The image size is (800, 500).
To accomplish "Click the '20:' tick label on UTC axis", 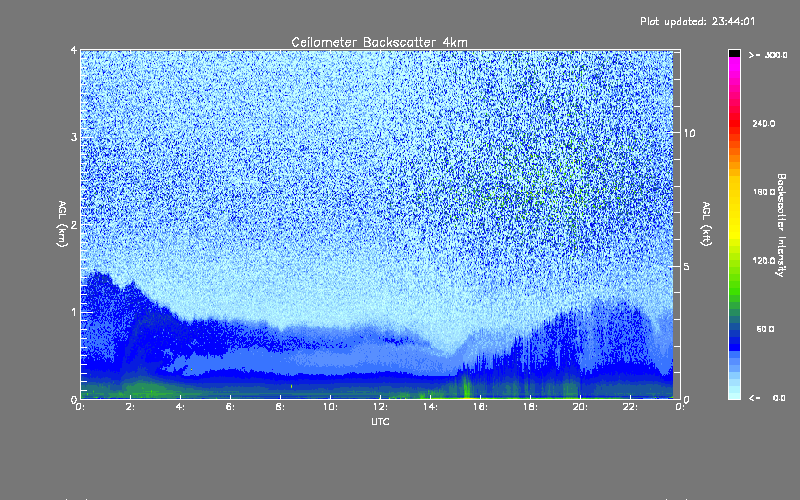I will [x=580, y=407].
